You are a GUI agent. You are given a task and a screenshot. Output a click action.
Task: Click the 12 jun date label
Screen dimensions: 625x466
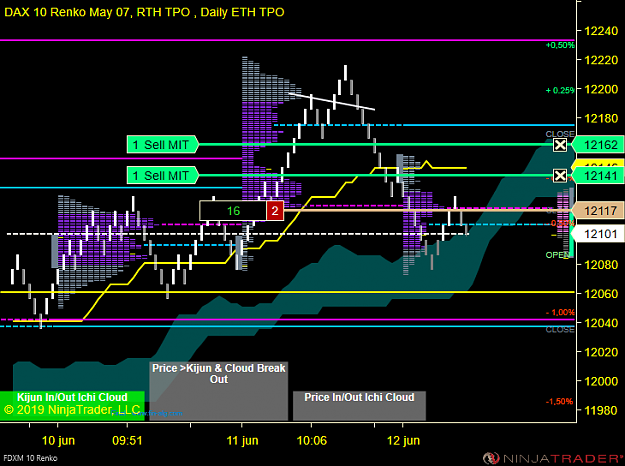(x=403, y=440)
